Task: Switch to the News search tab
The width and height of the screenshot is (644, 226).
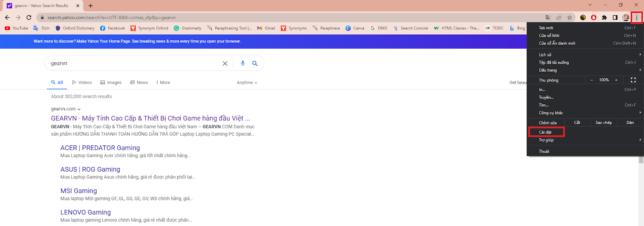Action: tap(139, 83)
